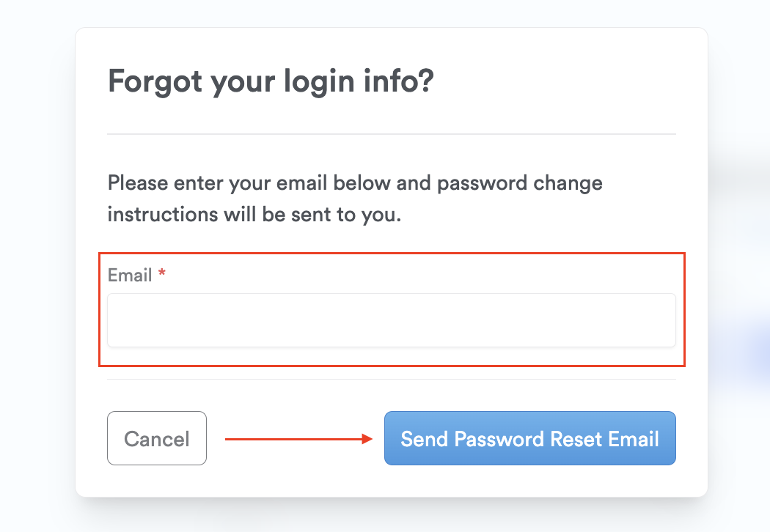
Task: Send the password reset email
Action: pyautogui.click(x=529, y=438)
